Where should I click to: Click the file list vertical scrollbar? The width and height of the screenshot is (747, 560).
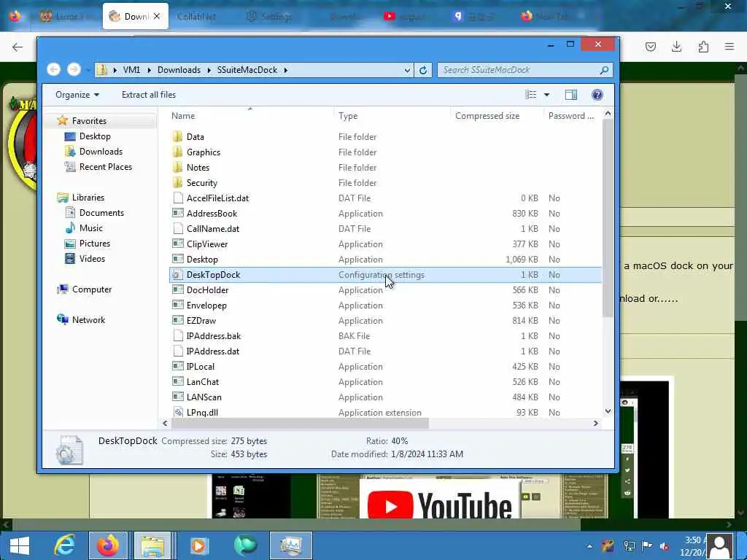click(x=608, y=218)
